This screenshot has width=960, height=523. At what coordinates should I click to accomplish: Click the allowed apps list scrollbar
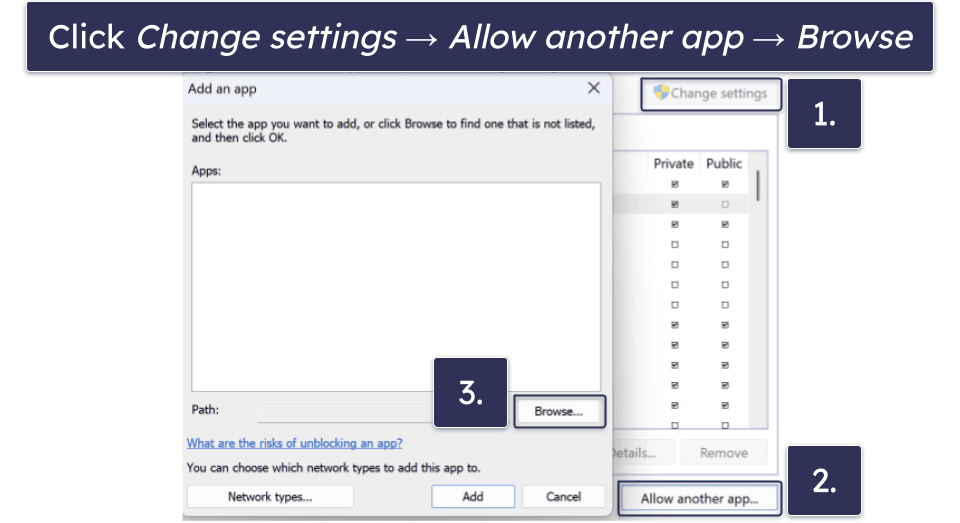[758, 186]
